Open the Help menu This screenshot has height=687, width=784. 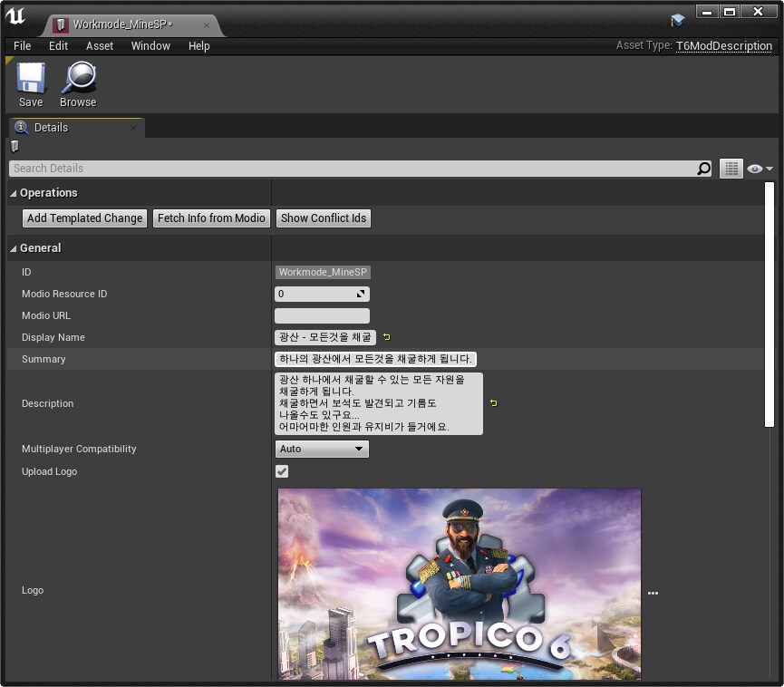(x=199, y=46)
